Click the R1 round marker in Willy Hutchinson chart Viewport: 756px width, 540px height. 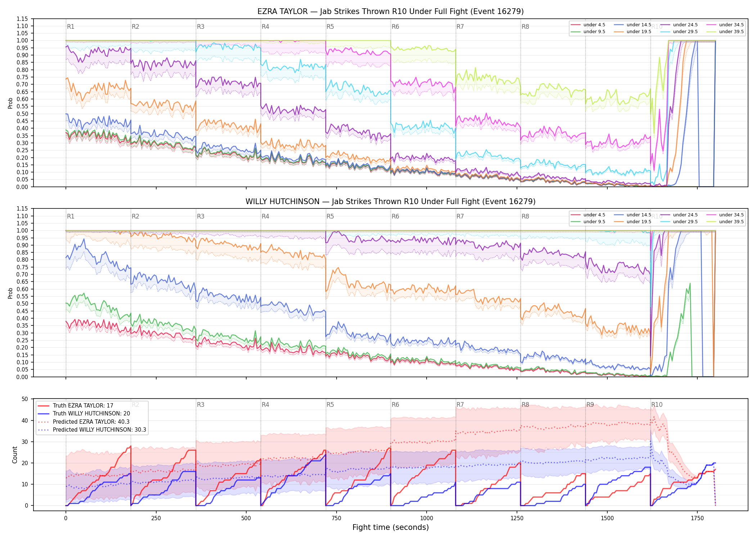point(71,216)
